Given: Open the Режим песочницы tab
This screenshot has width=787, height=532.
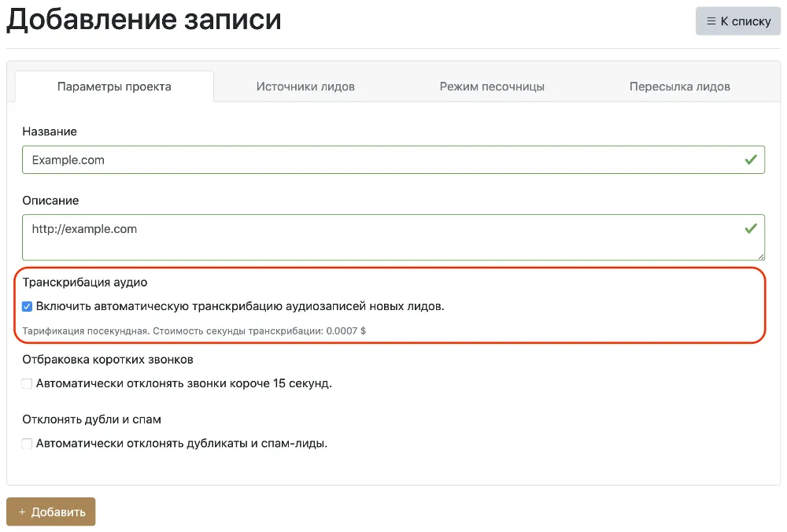Looking at the screenshot, I should tap(492, 87).
